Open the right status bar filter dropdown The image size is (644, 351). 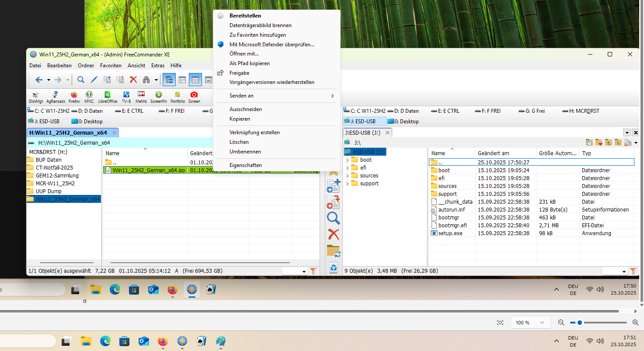tap(624, 271)
